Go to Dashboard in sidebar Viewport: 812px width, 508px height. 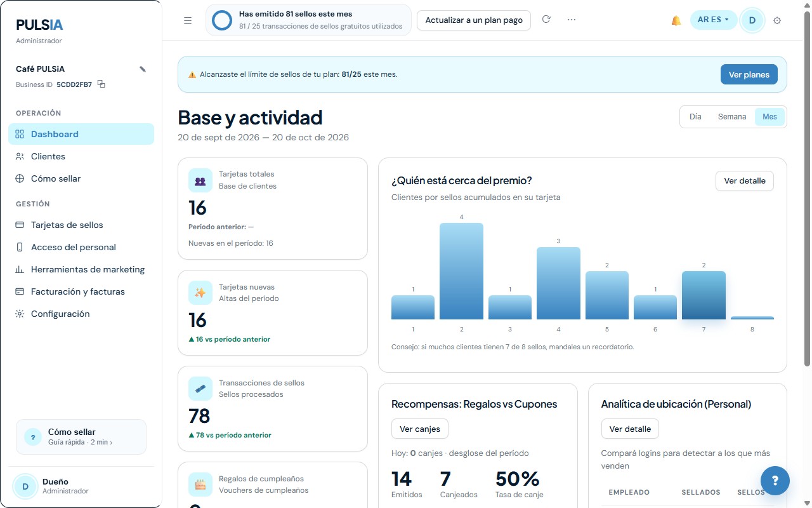[81, 134]
